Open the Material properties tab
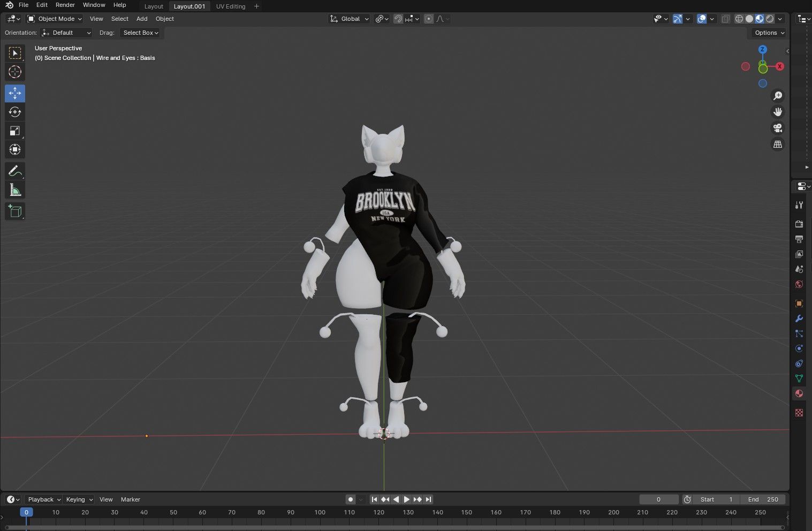This screenshot has height=531, width=812. (x=799, y=393)
